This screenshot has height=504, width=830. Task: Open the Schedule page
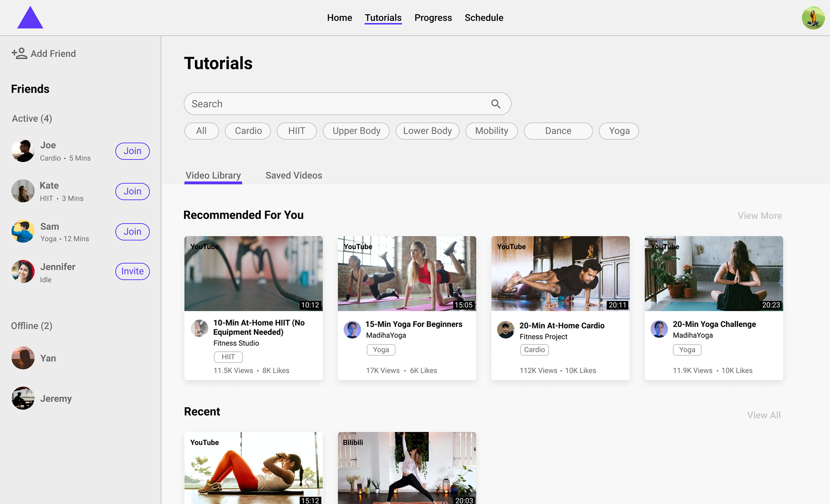[x=484, y=18]
